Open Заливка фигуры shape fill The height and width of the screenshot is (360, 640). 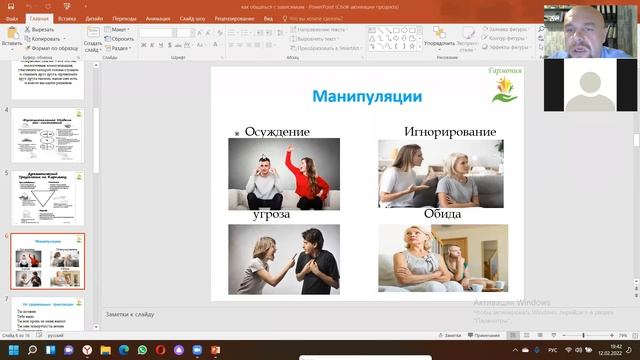[505, 29]
